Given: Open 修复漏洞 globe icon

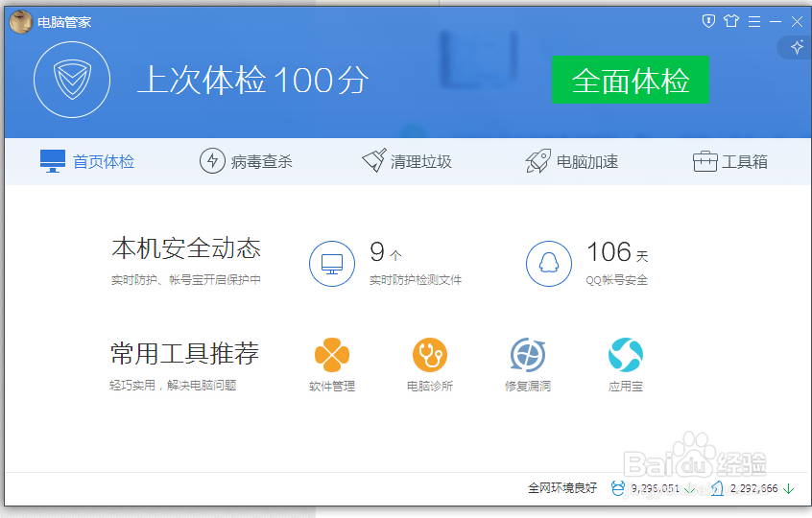Looking at the screenshot, I should click(x=528, y=355).
